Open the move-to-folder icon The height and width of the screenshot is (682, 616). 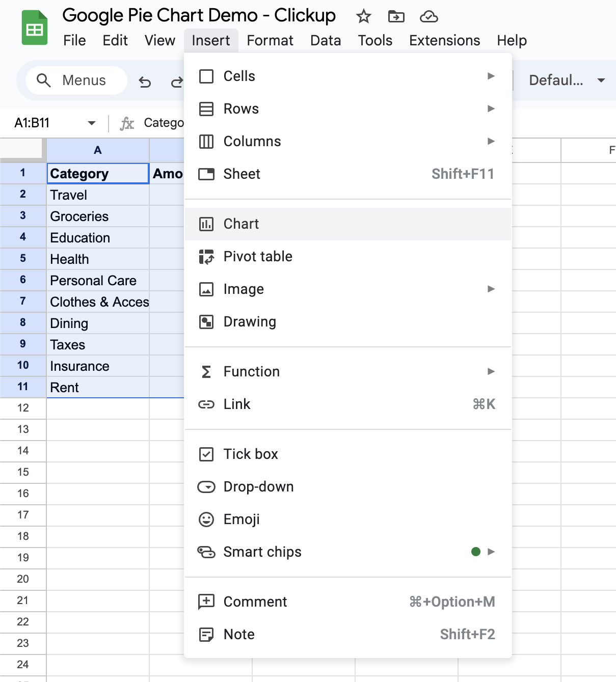[x=396, y=16]
